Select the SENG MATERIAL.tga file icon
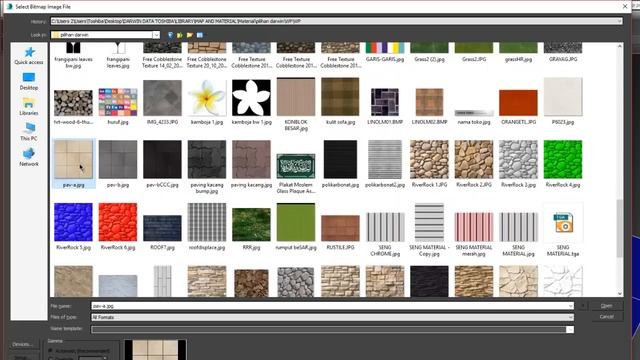The height and width of the screenshot is (360, 640). click(563, 223)
